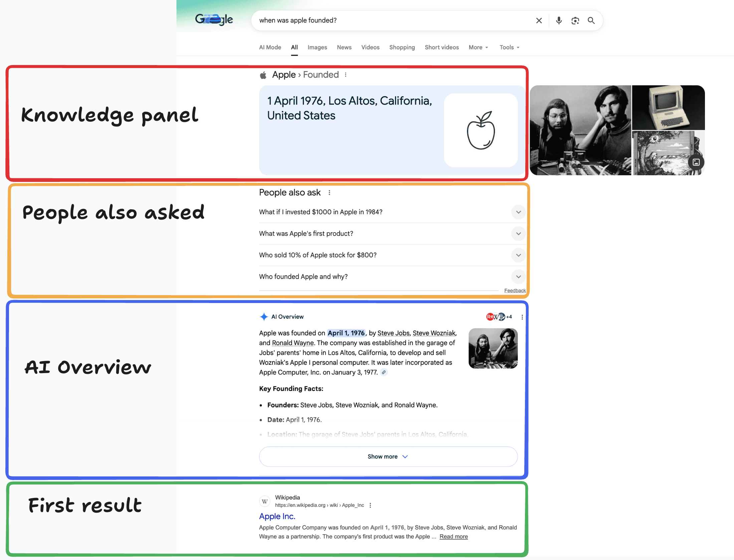Image resolution: width=734 pixels, height=560 pixels.
Task: Click the Apple logo in the breadcrumb
Action: pyautogui.click(x=263, y=75)
